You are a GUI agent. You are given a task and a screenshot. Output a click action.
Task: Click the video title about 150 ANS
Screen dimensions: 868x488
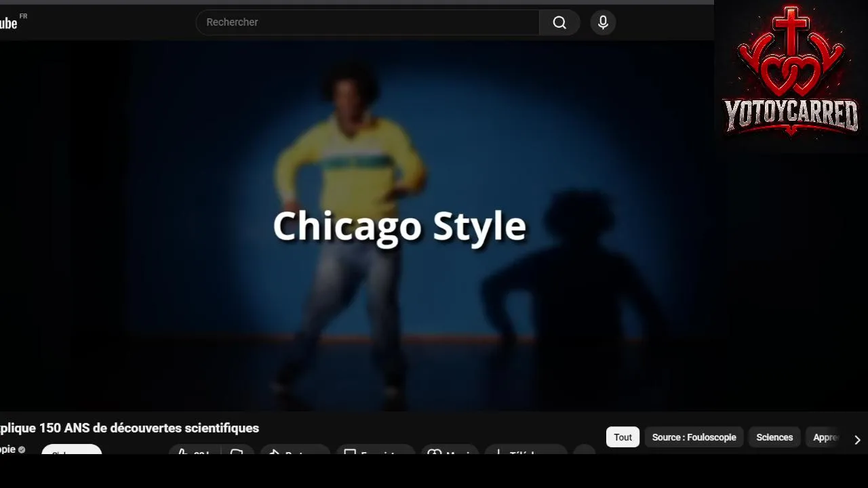pyautogui.click(x=130, y=428)
